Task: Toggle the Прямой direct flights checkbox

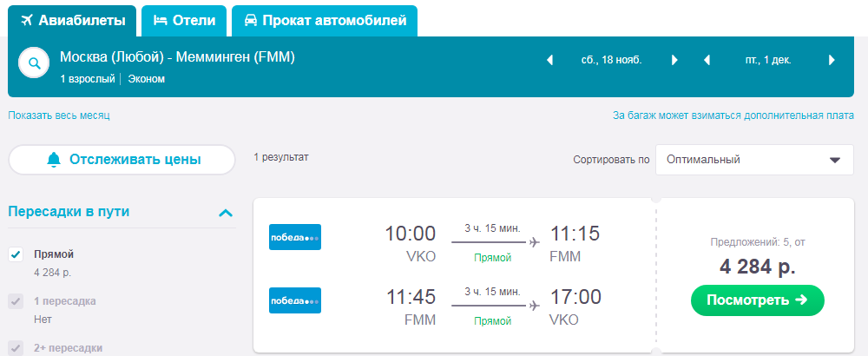Action: tap(16, 254)
